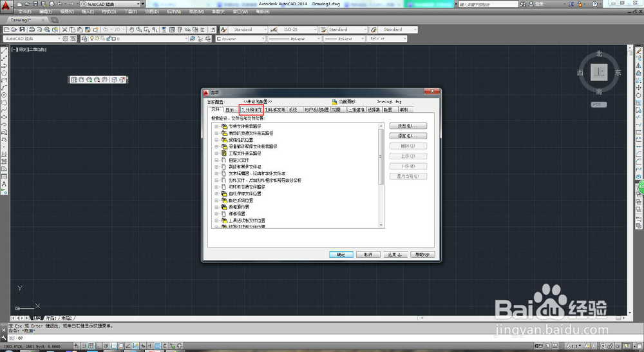The height and width of the screenshot is (352, 644).
Task: Toggle Object Snap in status bar
Action: click(x=113, y=346)
